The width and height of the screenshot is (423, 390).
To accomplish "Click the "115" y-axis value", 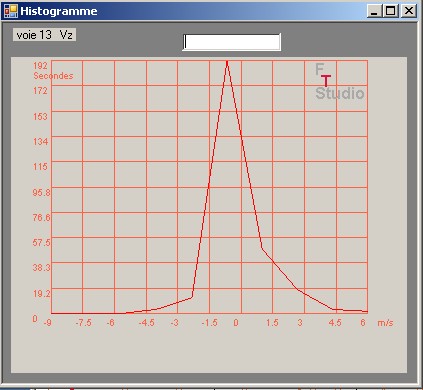I will click(x=40, y=166).
